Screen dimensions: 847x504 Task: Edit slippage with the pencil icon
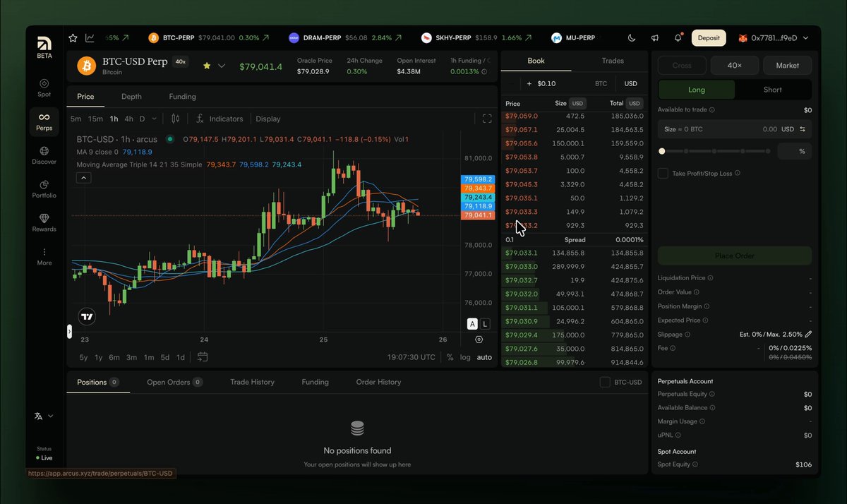click(x=808, y=334)
